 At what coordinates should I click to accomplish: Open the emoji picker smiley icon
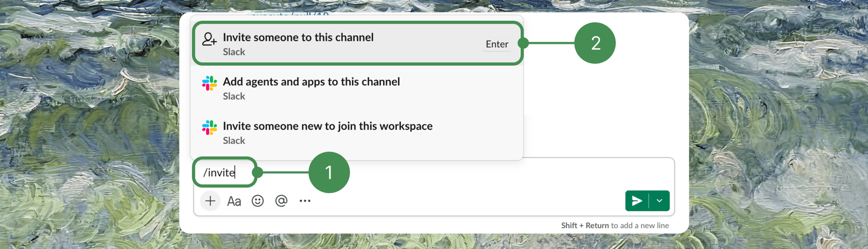click(258, 201)
